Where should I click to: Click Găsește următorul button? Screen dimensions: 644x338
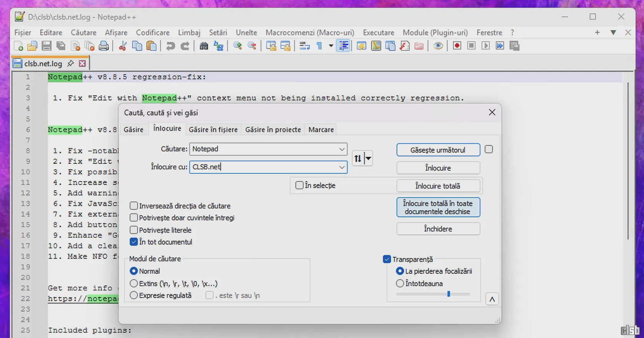pos(438,150)
